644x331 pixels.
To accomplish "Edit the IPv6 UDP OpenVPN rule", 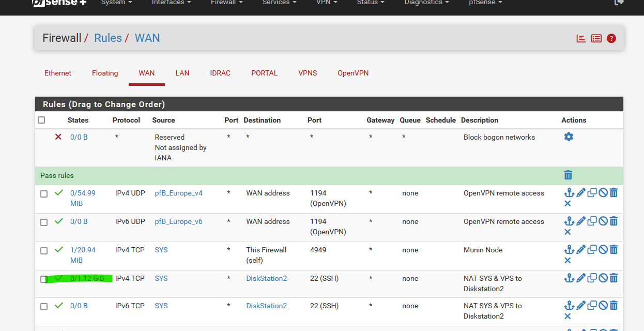I will (x=580, y=221).
